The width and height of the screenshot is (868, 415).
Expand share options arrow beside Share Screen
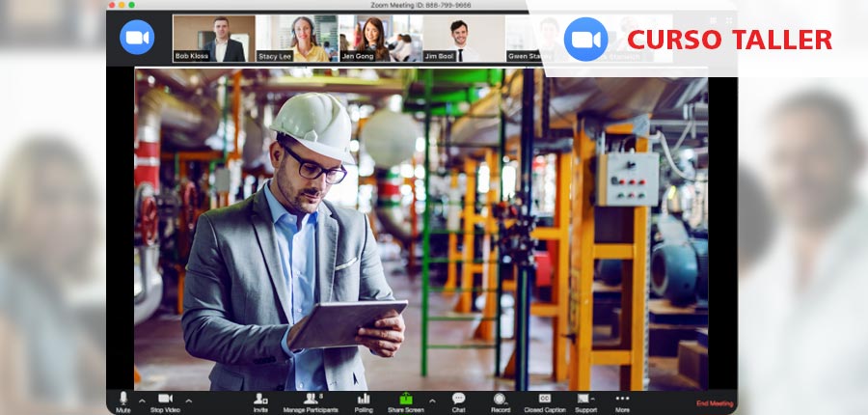(x=432, y=401)
